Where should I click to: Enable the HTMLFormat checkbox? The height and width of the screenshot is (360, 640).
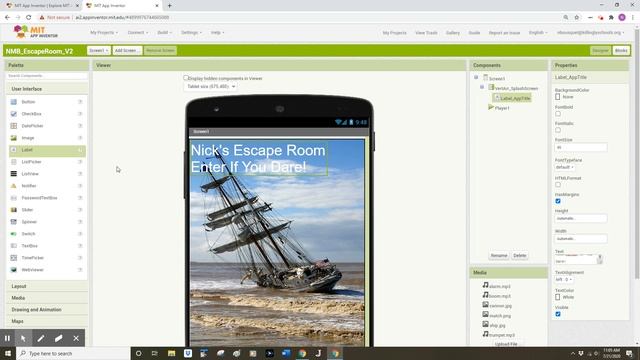[558, 184]
